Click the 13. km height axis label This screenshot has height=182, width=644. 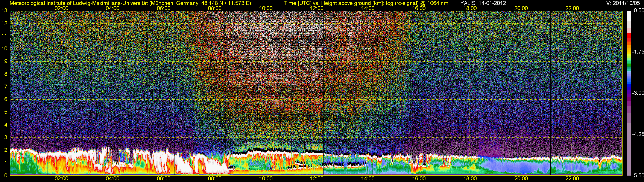tap(5, 11)
